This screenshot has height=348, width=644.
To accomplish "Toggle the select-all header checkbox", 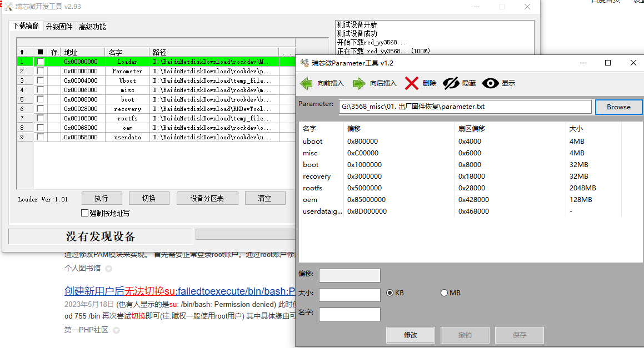I will (40, 52).
